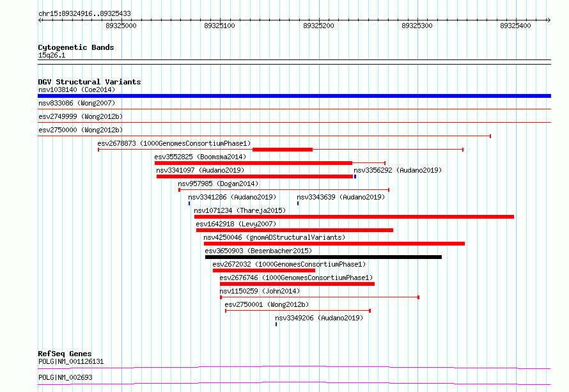Open variant label esv2676746 (1000GenomesConsortiumPhase1)

pyautogui.click(x=296, y=278)
